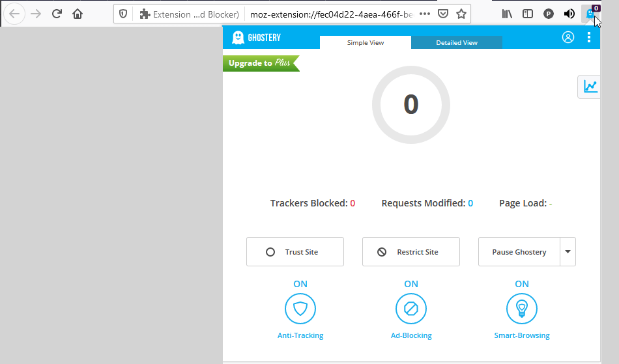This screenshot has height=364, width=619.
Task: Click the tracker count donut showing 0
Action: [x=411, y=105]
